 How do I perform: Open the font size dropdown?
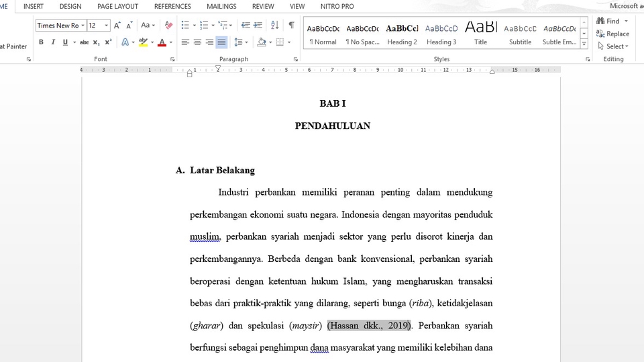click(107, 26)
